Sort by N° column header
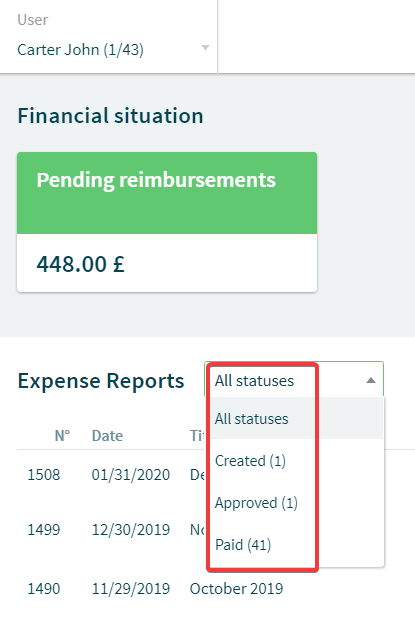 tap(62, 435)
